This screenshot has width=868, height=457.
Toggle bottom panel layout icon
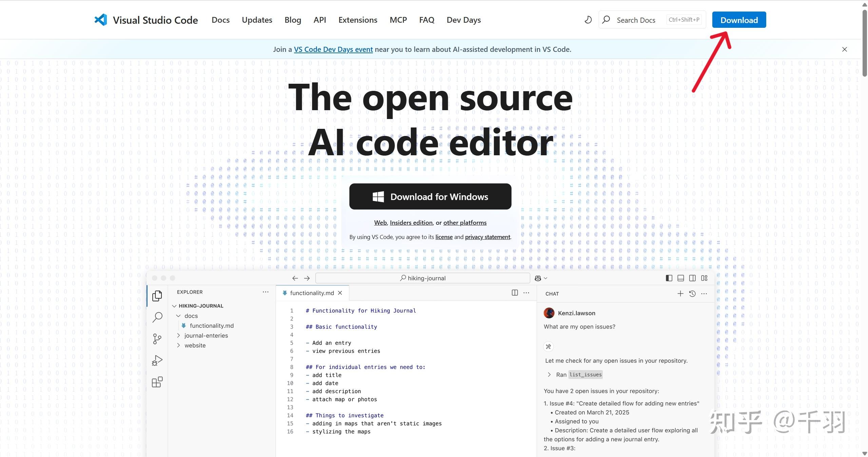[680, 278]
